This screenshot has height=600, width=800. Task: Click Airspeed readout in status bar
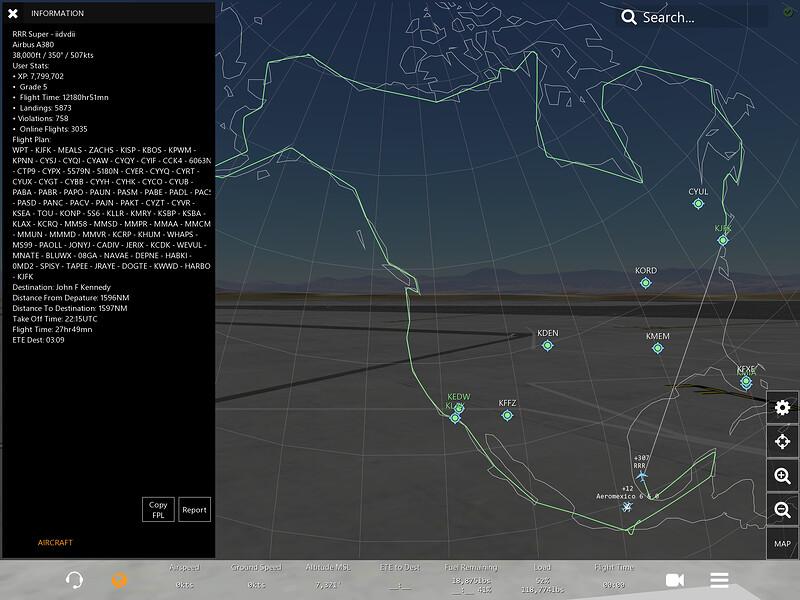pos(184,576)
